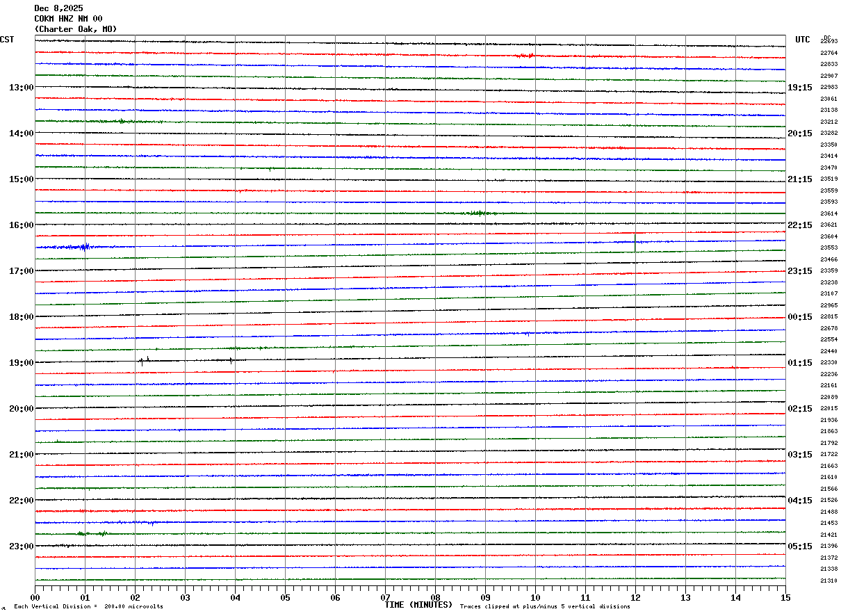Click the DC value '23061'
This screenshot has height=616, width=841.
(828, 99)
